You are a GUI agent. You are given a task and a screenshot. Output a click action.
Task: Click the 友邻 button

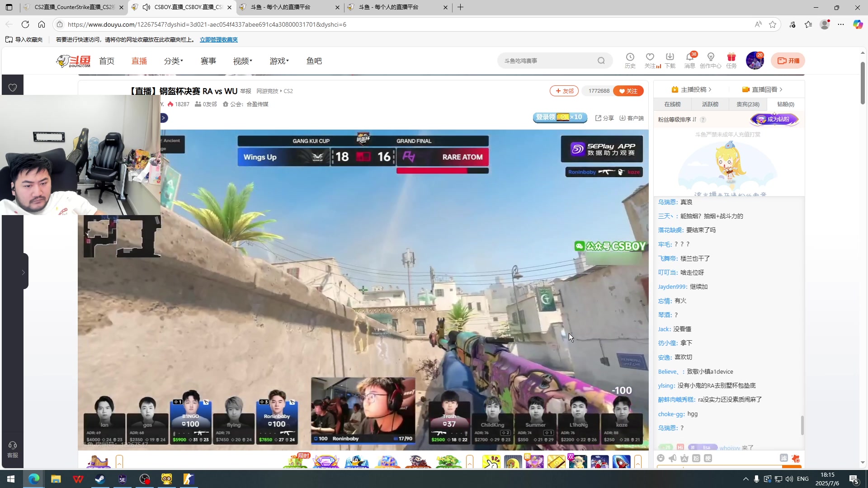coord(564,91)
